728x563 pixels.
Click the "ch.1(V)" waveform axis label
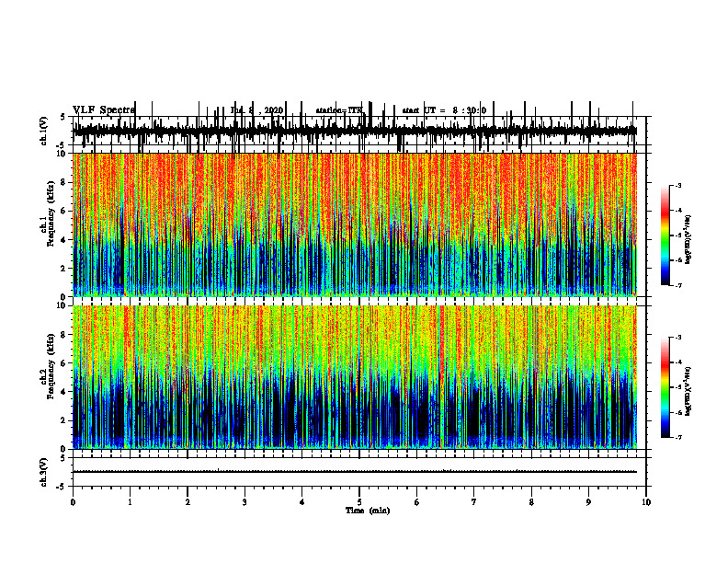[44, 131]
